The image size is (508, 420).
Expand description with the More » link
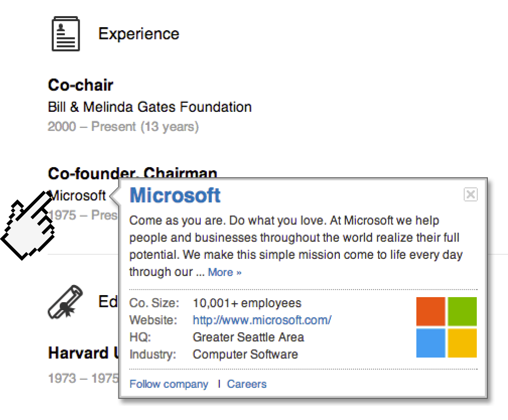[225, 272]
